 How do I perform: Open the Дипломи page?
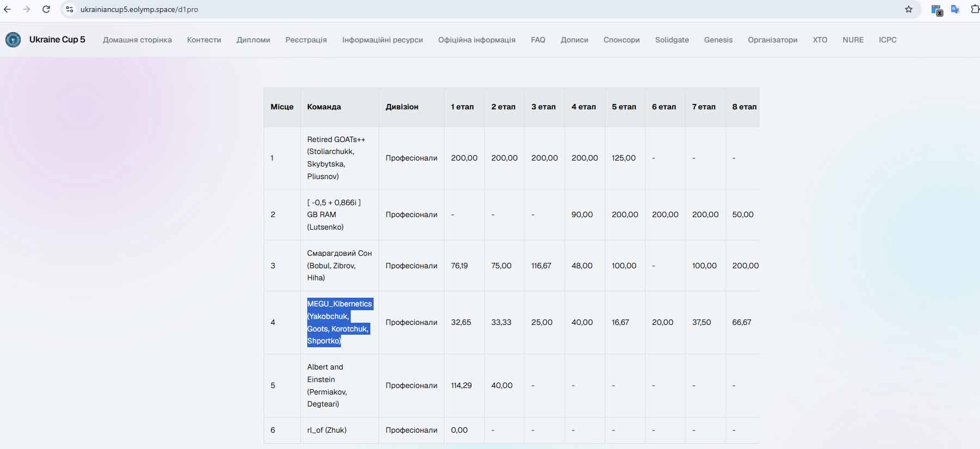(253, 40)
